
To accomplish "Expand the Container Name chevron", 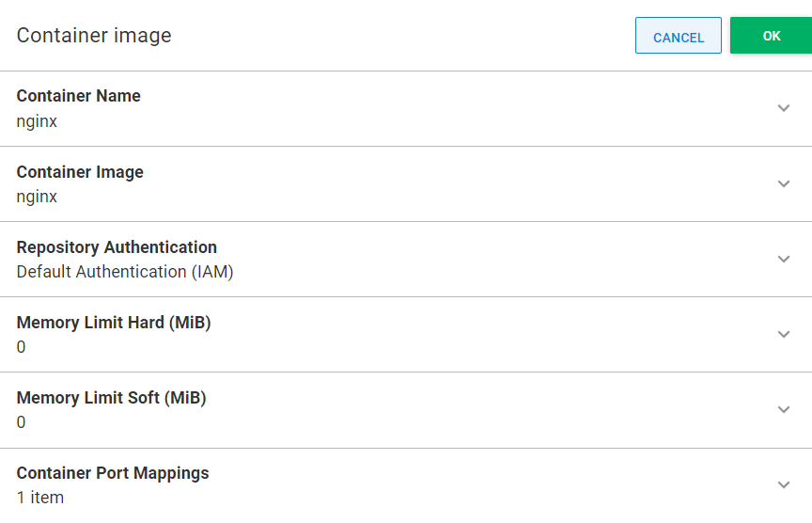I will [784, 108].
